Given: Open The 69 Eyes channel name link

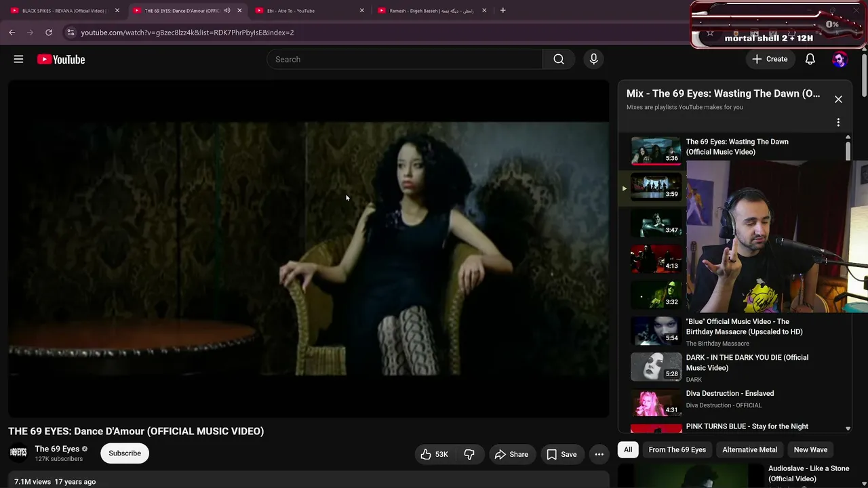Looking at the screenshot, I should [x=57, y=449].
